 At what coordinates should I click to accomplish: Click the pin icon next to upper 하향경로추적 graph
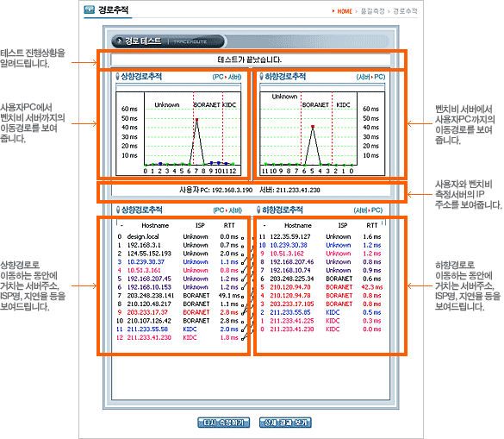262,77
